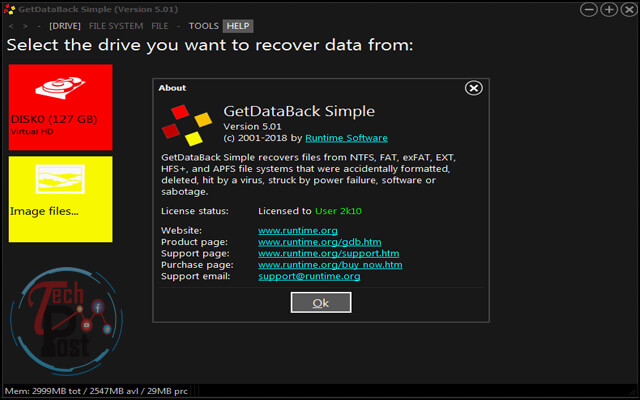Open www.runtime.org website link

coord(298,231)
